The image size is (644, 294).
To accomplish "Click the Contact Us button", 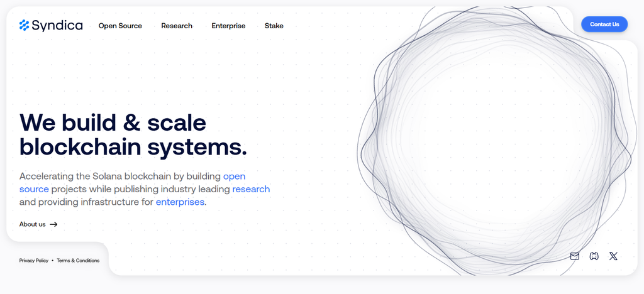I will pyautogui.click(x=604, y=24).
